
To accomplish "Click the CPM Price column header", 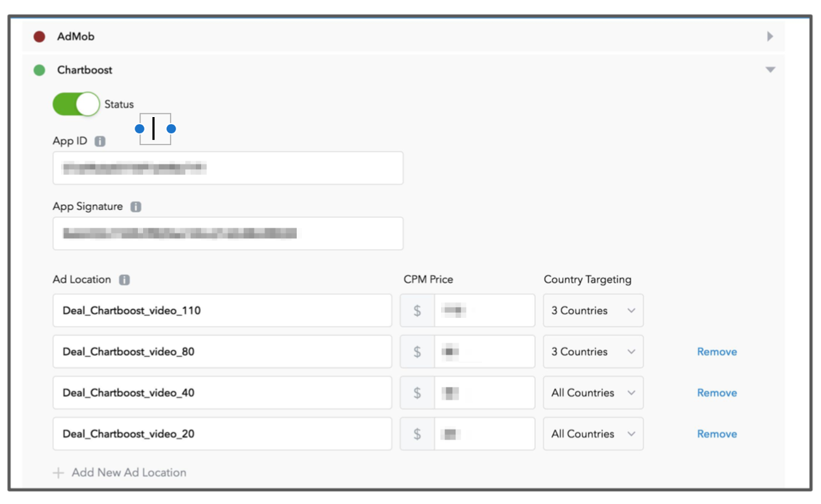I will click(428, 280).
